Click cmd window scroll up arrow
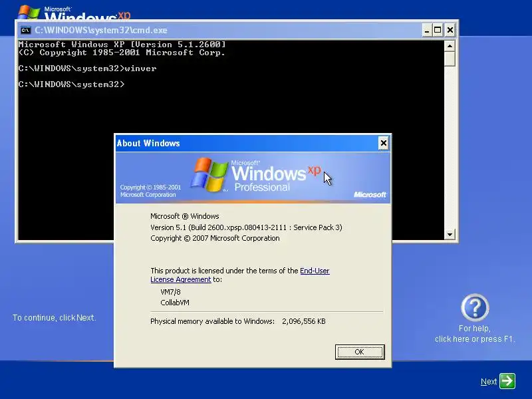Image resolution: width=532 pixels, height=399 pixels. click(x=450, y=46)
